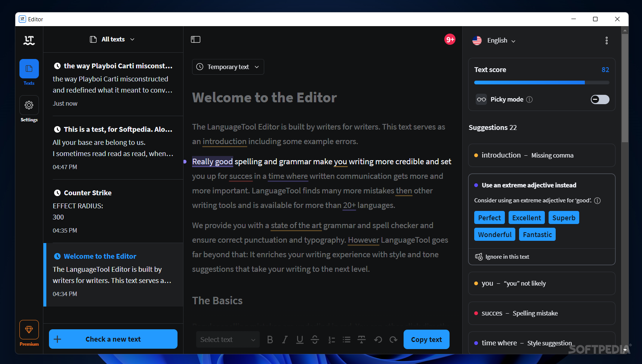The image size is (642, 364).
Task: Replace with suggestion Wonderful
Action: 495,234
